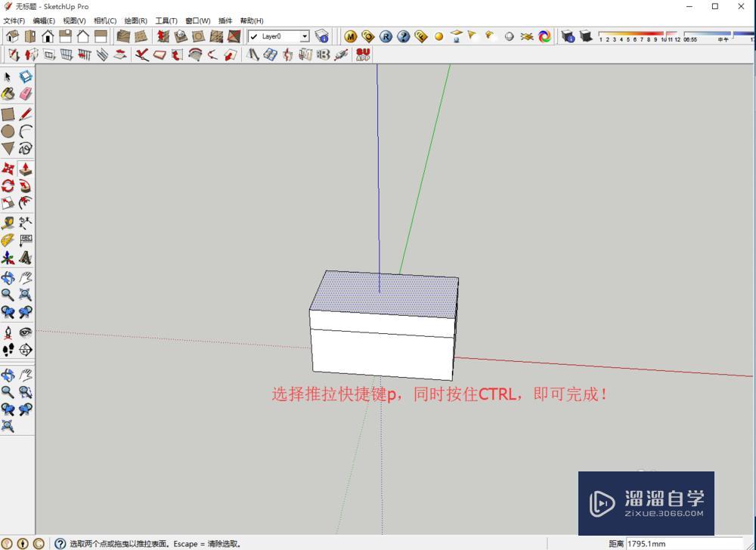The width and height of the screenshot is (756, 550).
Task: Click the Sandbox Flip Edge icon
Action: 234,36
